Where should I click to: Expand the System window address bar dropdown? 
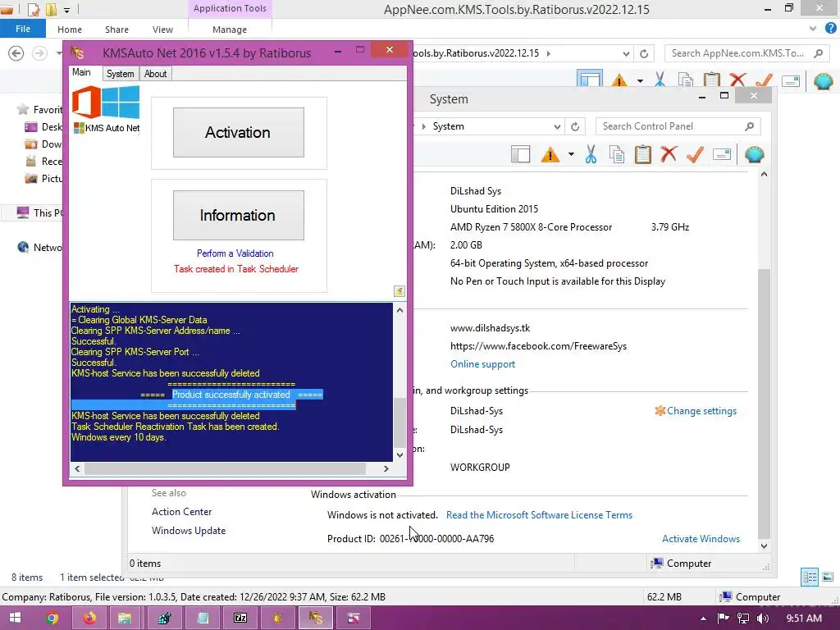point(557,127)
